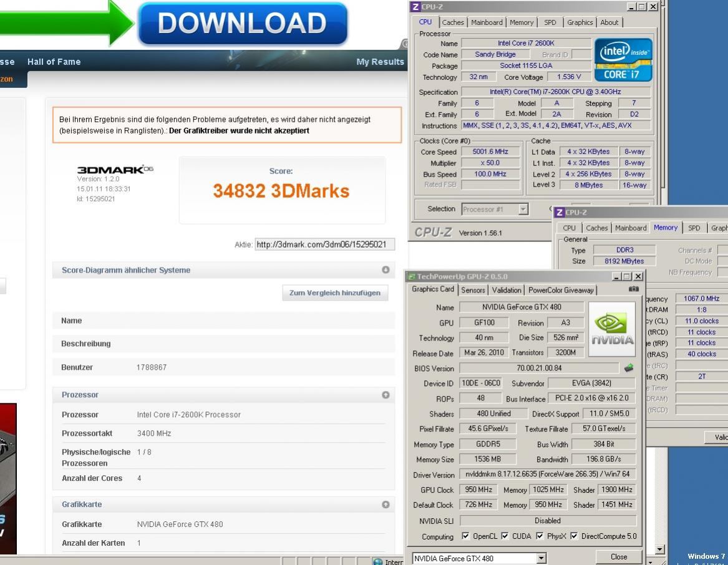Click user id 1788867 text

point(152,367)
